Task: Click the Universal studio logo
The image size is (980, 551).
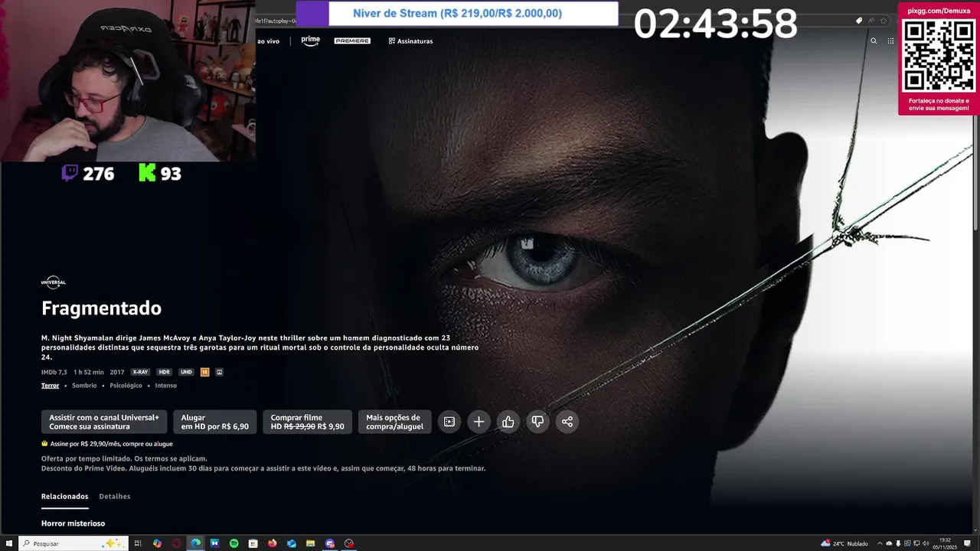Action: 54,282
